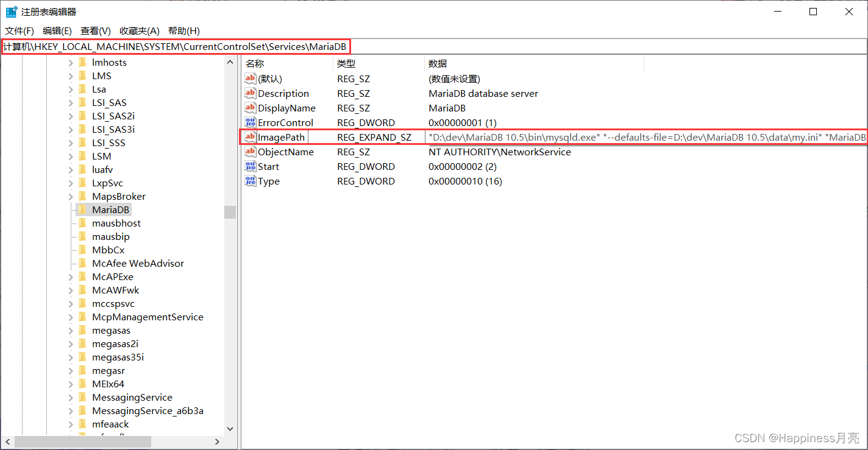Click the mausbhost folder icon
The image size is (868, 450).
point(83,222)
